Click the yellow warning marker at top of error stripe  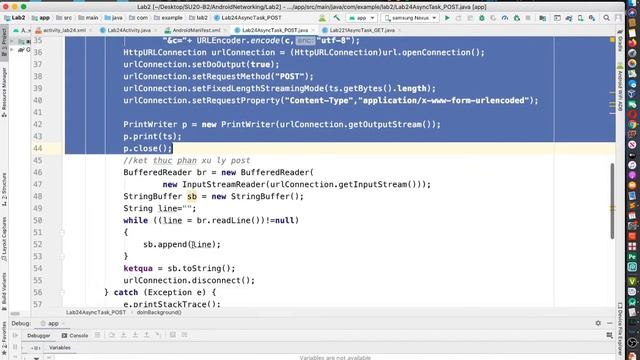click(x=612, y=40)
